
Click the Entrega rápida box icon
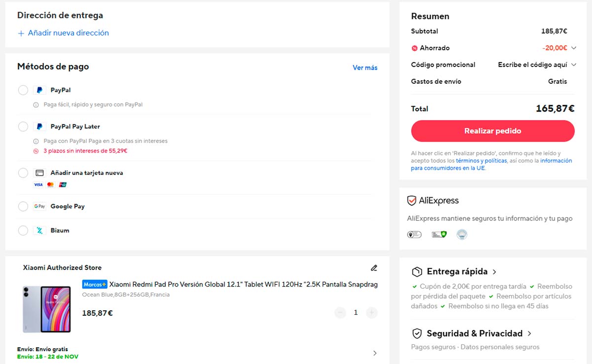pyautogui.click(x=416, y=271)
